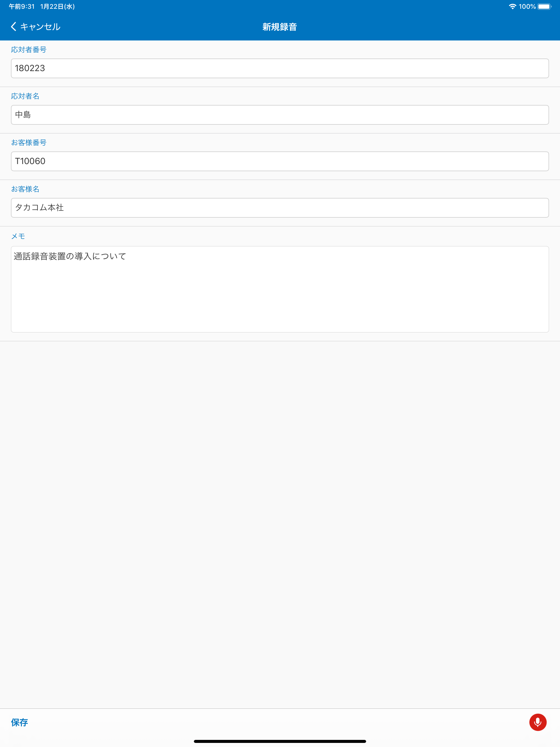Tap 保存 to save the recording
Screen dimensions: 560x747
click(19, 722)
